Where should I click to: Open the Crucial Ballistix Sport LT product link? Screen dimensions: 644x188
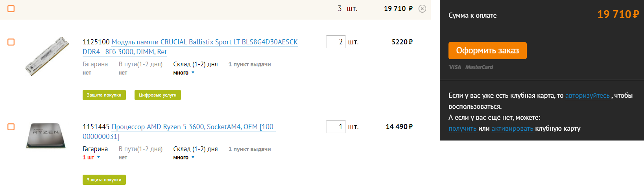pyautogui.click(x=204, y=42)
